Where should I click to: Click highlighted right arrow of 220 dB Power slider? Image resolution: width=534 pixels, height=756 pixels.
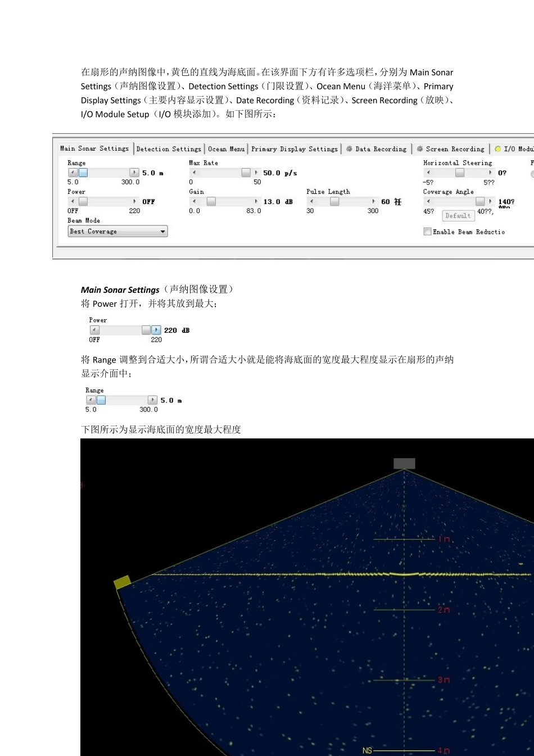tap(156, 330)
